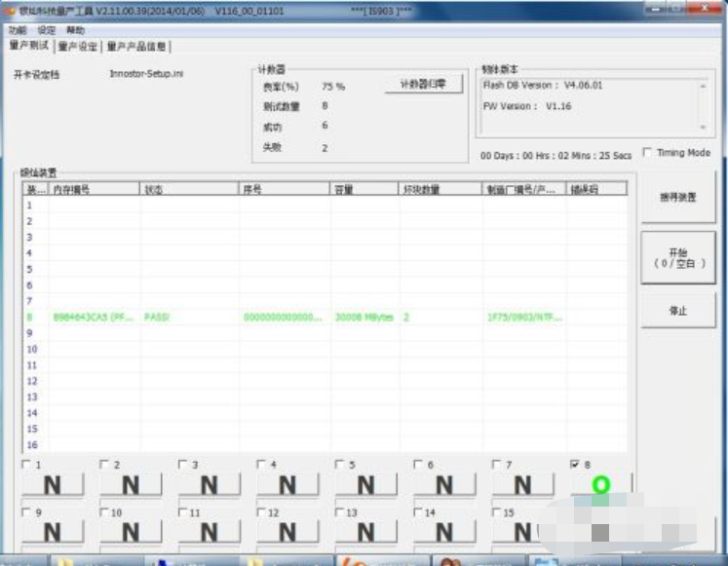Uncheck the port 8 checkbox
Image resolution: width=728 pixels, height=566 pixels.
pos(575,465)
